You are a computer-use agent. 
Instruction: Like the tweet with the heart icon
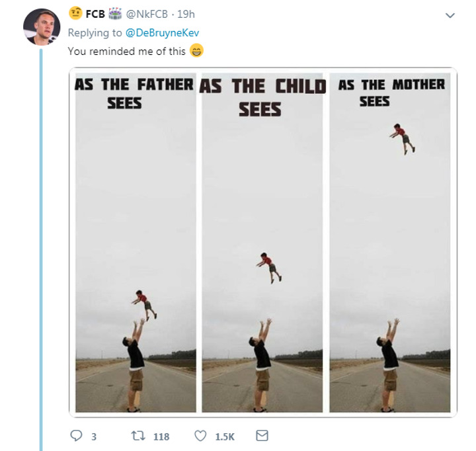point(200,436)
